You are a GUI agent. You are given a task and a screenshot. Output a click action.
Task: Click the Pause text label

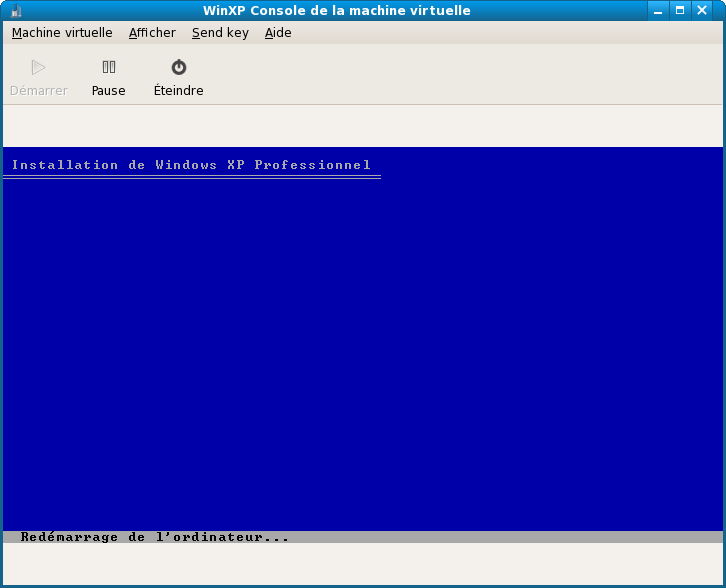coord(108,91)
